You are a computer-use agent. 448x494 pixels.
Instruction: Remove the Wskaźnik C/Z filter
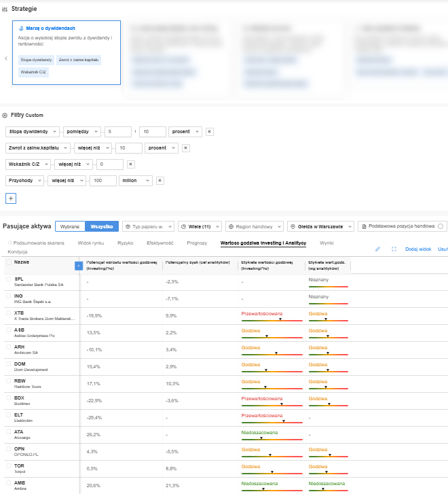pos(130,164)
